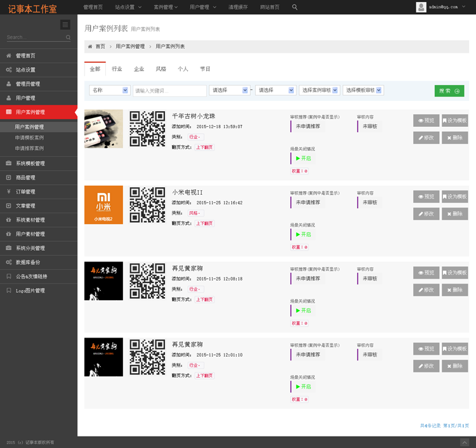
Task: Delete the 小米电视II case
Action: pos(455,214)
